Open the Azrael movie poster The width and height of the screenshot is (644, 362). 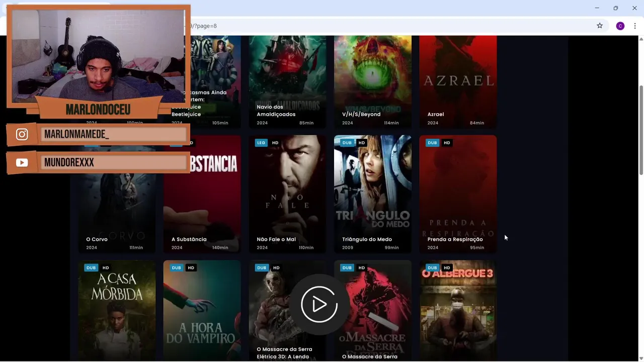(x=458, y=81)
